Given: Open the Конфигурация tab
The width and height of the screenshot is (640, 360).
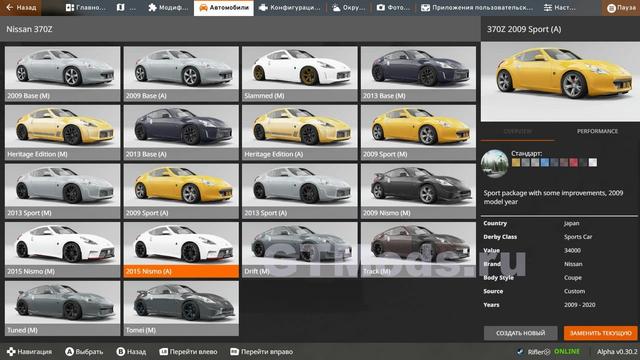Looking at the screenshot, I should 290,8.
